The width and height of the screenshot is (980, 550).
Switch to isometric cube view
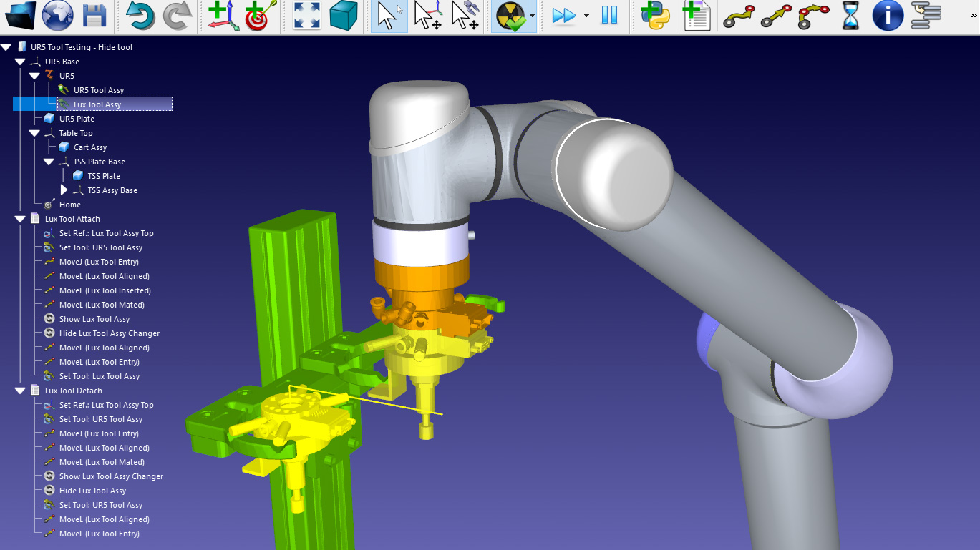pos(344,15)
